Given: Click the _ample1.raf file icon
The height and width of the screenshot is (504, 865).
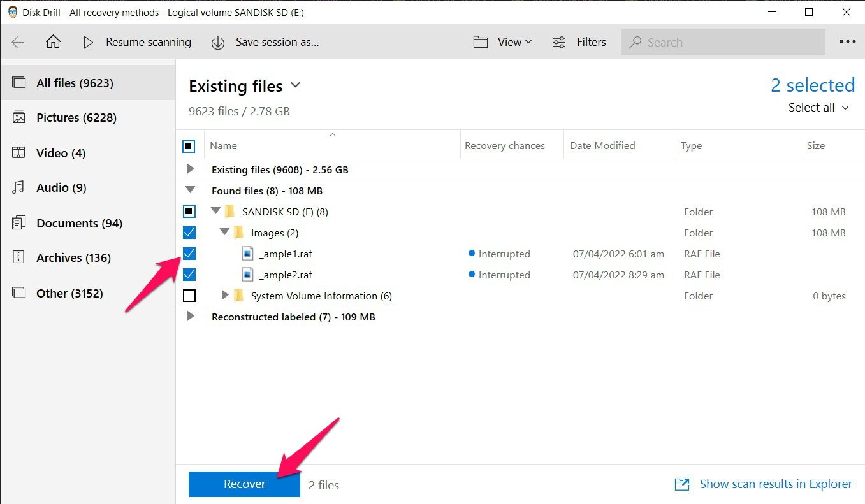Looking at the screenshot, I should [x=248, y=254].
